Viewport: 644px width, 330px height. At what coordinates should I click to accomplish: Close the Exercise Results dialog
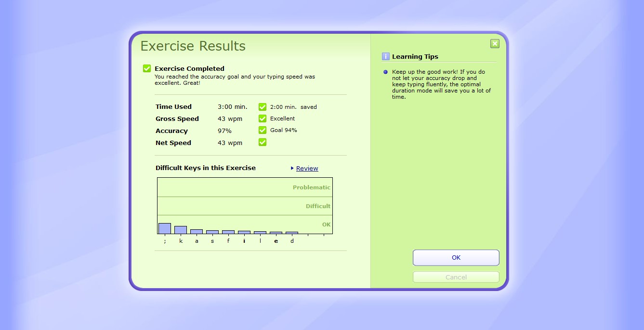(x=495, y=44)
